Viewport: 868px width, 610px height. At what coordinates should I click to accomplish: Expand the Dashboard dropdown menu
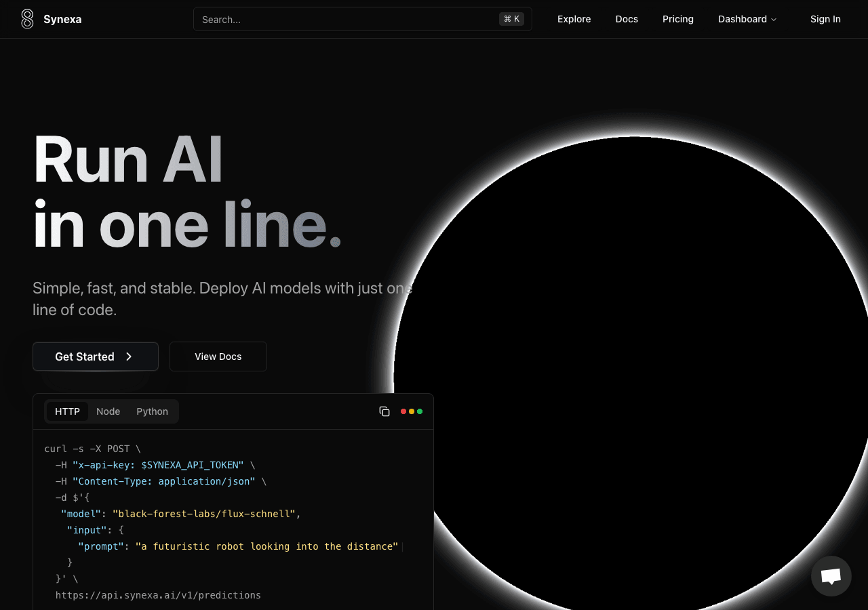click(x=747, y=19)
